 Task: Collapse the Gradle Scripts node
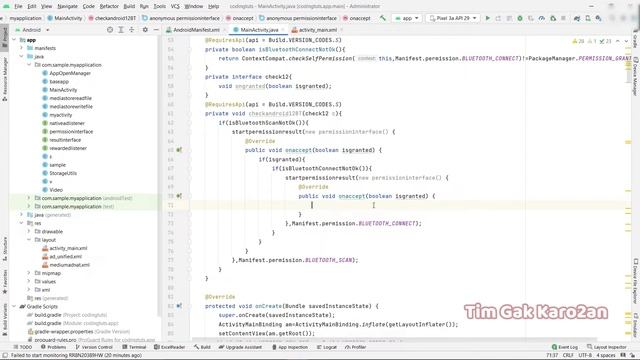(14, 306)
